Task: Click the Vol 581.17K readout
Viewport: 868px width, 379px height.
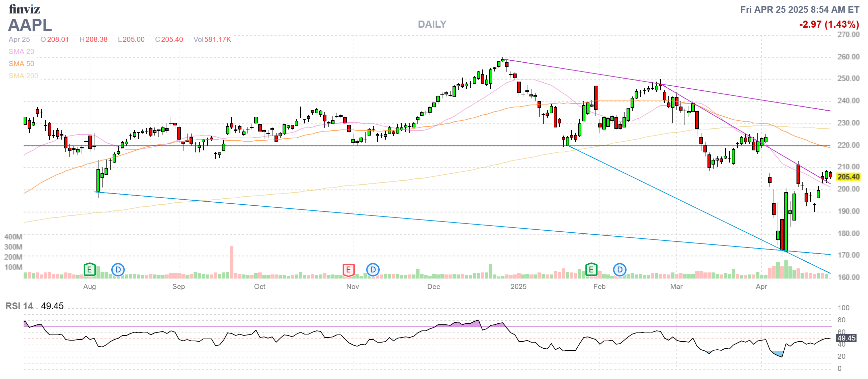Action: [212, 39]
